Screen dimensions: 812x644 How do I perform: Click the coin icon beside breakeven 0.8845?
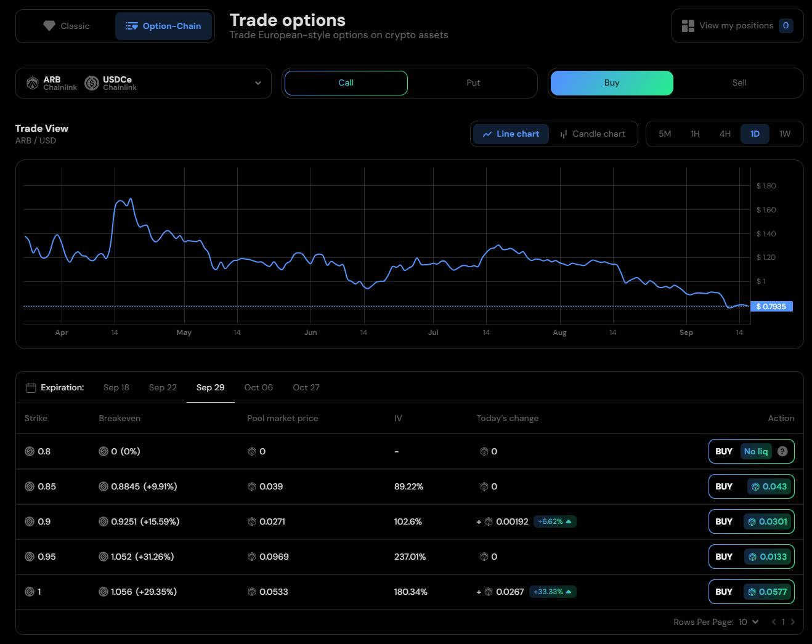click(x=104, y=486)
